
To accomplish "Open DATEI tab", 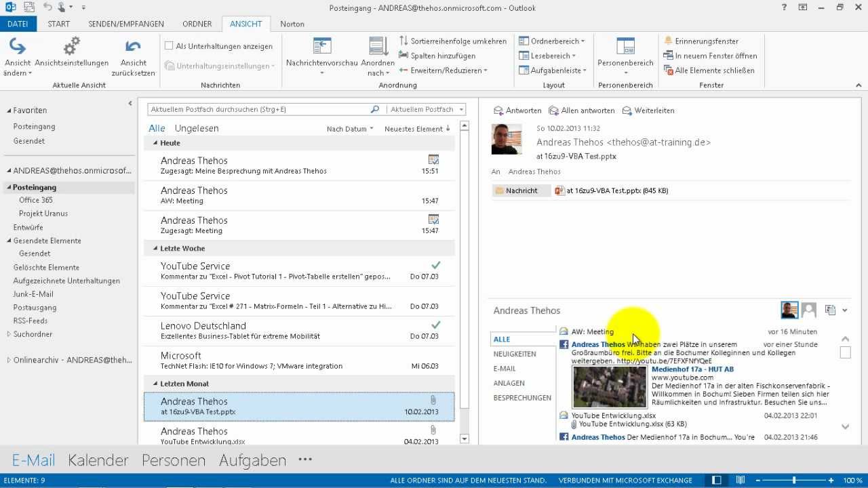I will click(18, 24).
